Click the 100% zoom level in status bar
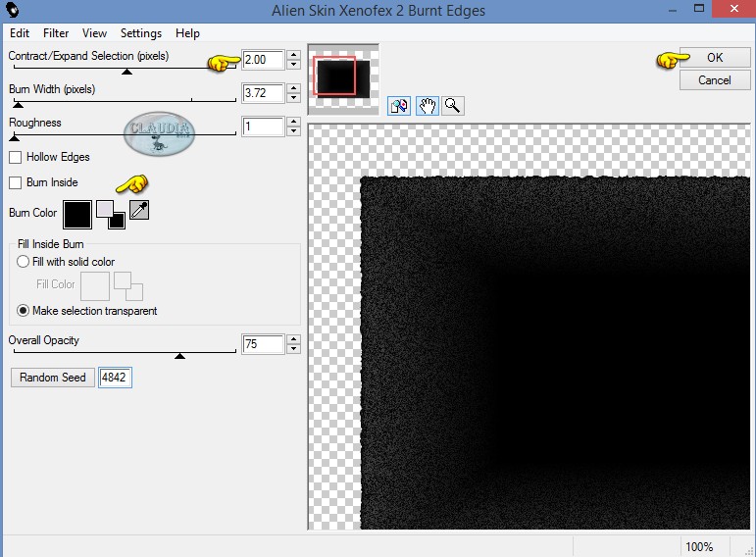Viewport: 756px width, 557px height. [699, 547]
